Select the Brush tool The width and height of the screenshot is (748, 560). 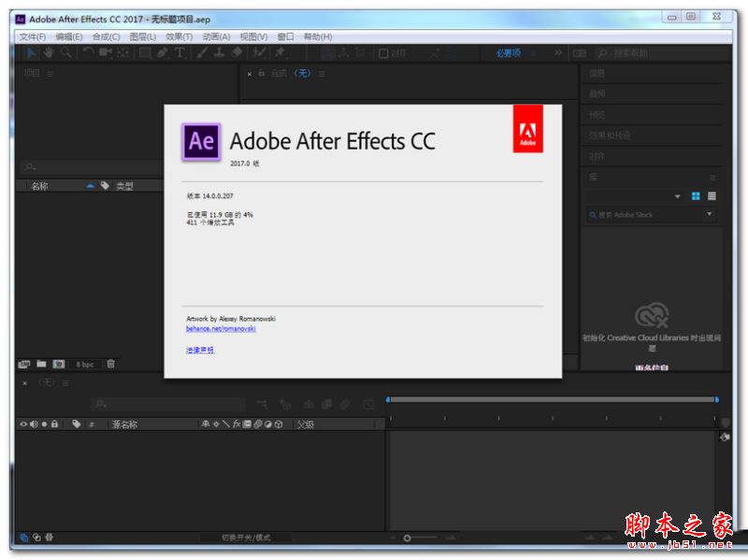coord(202,53)
